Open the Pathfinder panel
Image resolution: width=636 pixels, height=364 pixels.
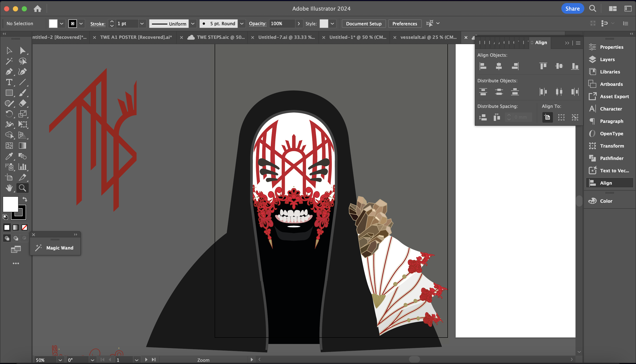tap(611, 158)
